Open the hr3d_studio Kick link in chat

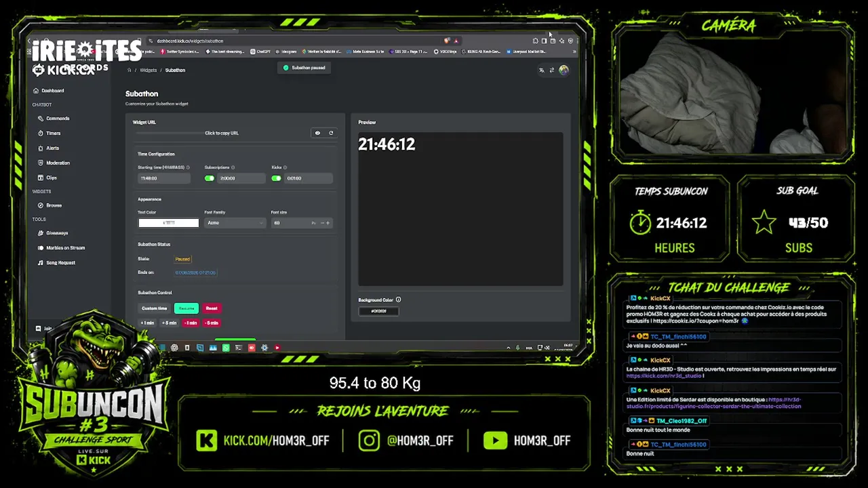pos(664,376)
